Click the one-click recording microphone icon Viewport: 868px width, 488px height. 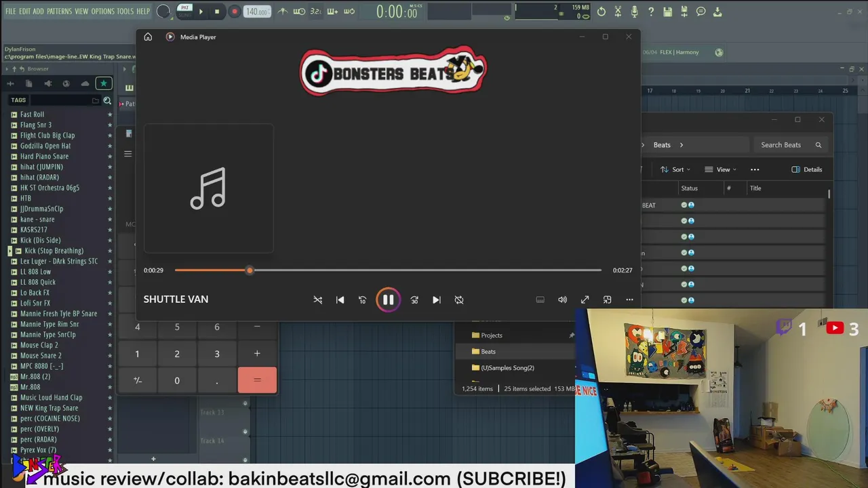(x=635, y=12)
